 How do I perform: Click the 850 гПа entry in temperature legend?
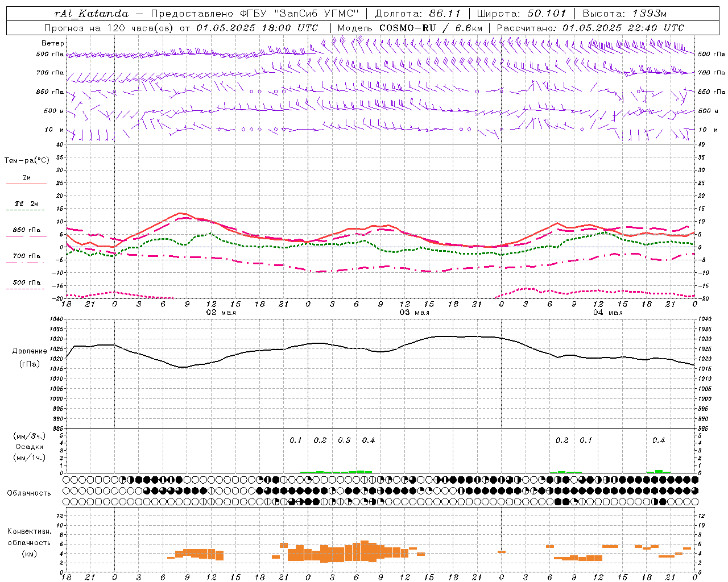[27, 230]
